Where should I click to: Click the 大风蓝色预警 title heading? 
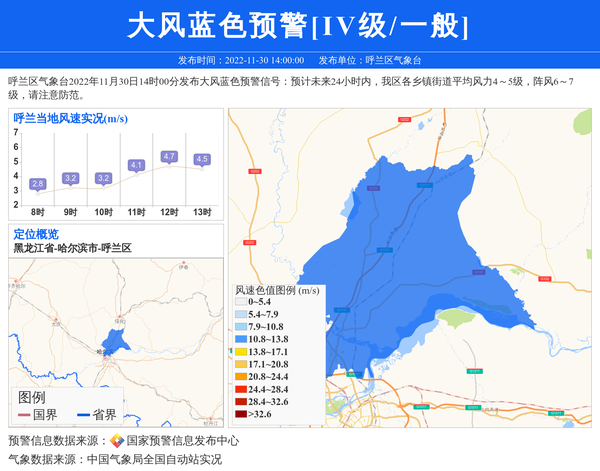click(299, 25)
